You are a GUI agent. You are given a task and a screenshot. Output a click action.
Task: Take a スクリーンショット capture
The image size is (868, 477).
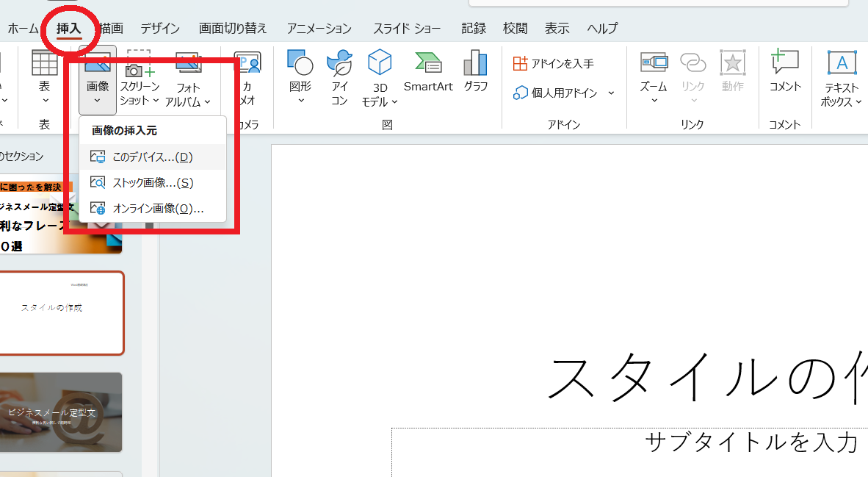pyautogui.click(x=138, y=77)
